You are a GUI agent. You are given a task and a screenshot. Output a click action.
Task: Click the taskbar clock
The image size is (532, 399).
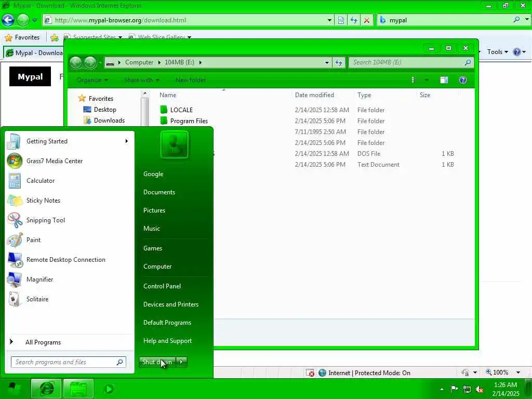[506, 389]
